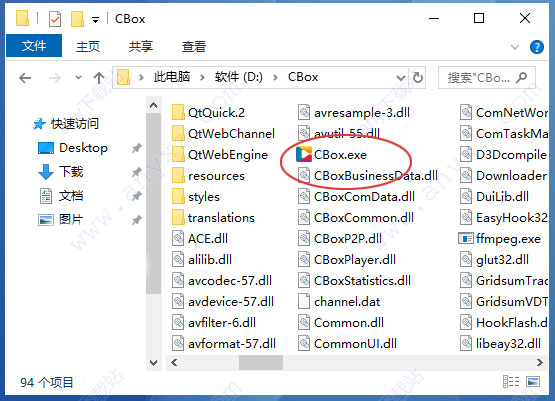The width and height of the screenshot is (555, 401).
Task: Go up one folder level with the up arrow
Action: click(99, 78)
